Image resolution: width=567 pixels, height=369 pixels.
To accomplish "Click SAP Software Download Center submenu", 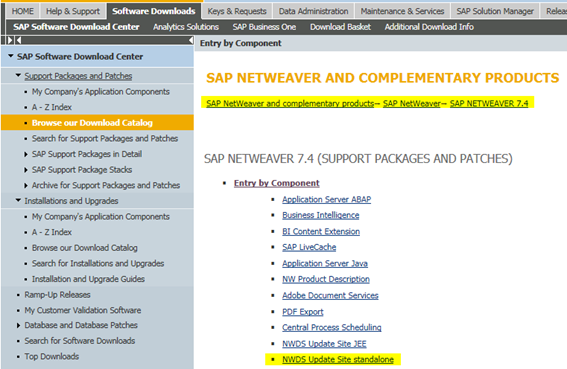I will (x=76, y=27).
